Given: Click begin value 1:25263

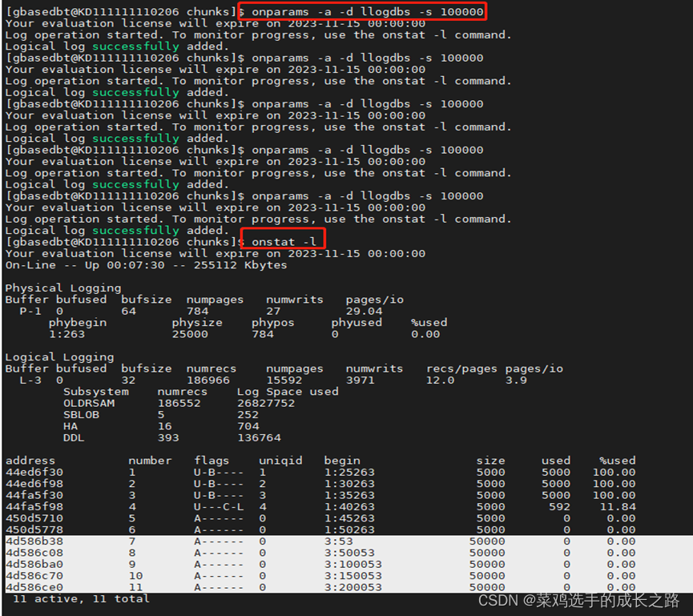Looking at the screenshot, I should pyautogui.click(x=349, y=473).
